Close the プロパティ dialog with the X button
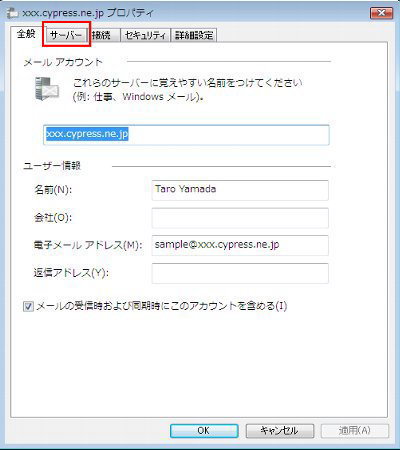The height and width of the screenshot is (450, 400). click(381, 13)
